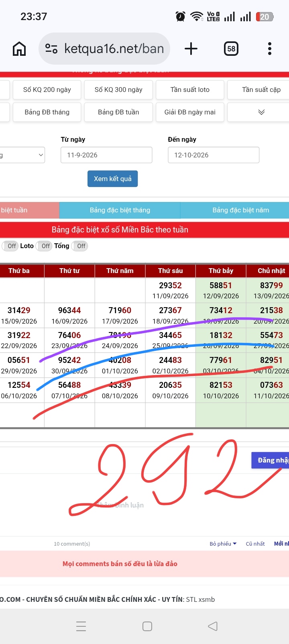The height and width of the screenshot is (644, 289).
Task: Open Giải ĐB ngày mai
Action: [x=190, y=112]
